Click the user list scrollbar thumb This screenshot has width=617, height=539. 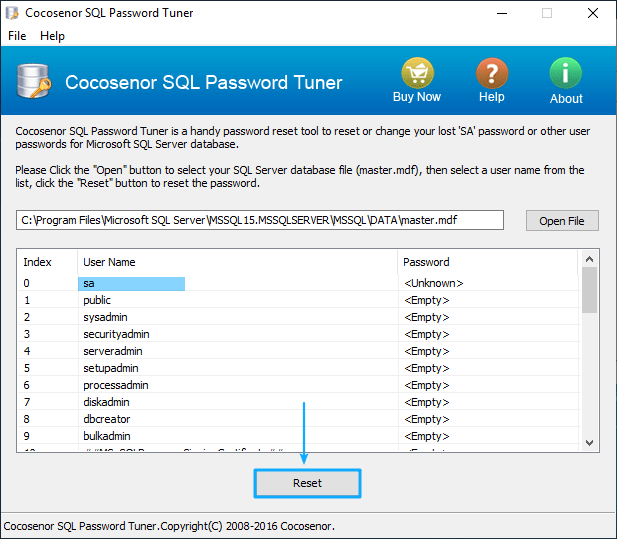point(589,290)
